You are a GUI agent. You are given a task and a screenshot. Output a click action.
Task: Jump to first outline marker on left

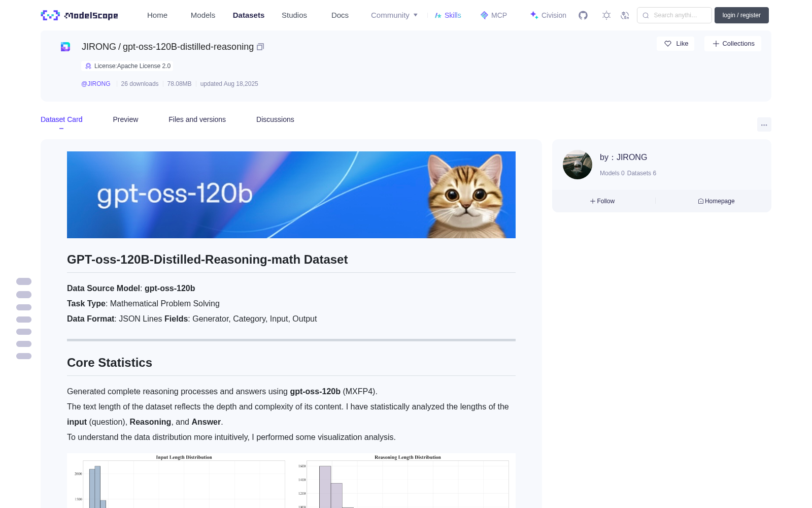24,281
